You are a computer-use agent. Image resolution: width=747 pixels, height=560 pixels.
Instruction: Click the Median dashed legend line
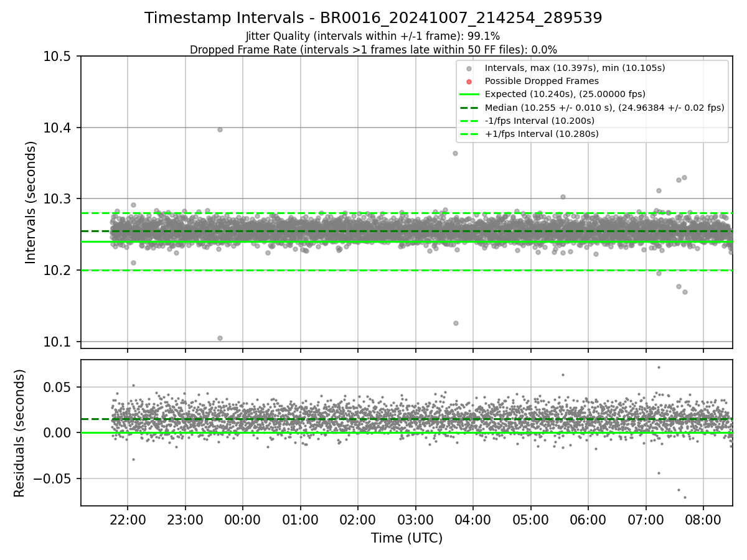tap(469, 107)
